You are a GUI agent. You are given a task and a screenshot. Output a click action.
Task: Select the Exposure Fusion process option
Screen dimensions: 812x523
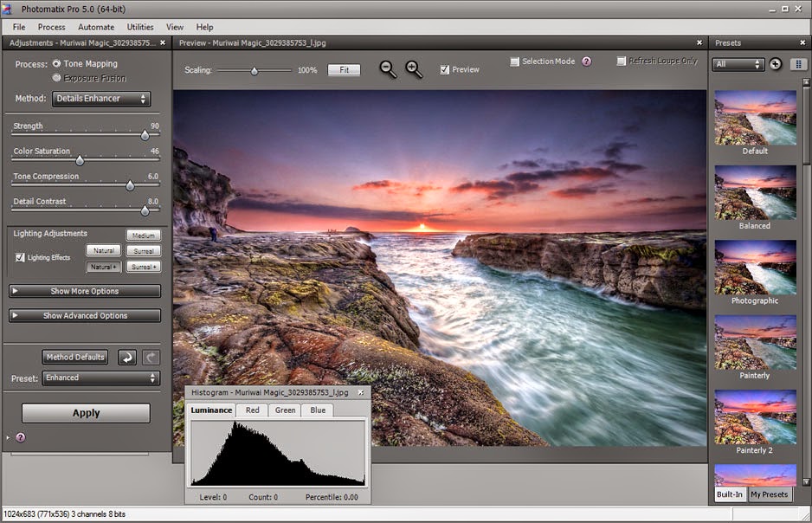point(57,78)
